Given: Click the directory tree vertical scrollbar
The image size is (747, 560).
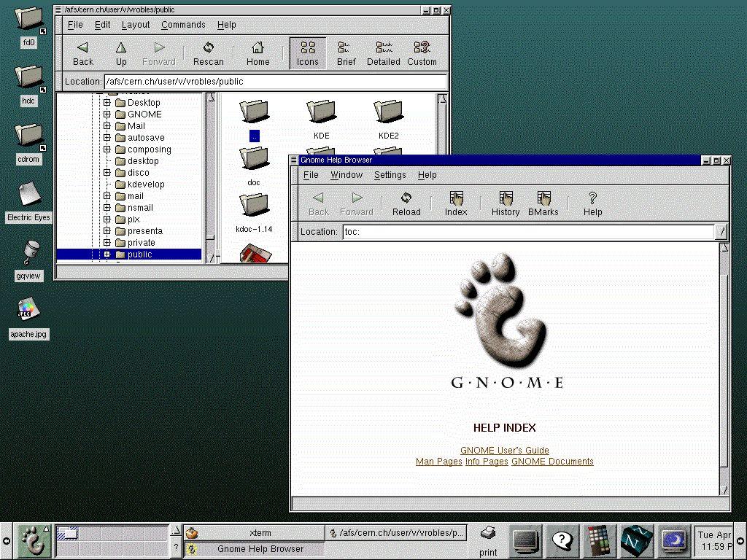Looking at the screenshot, I should (211, 178).
